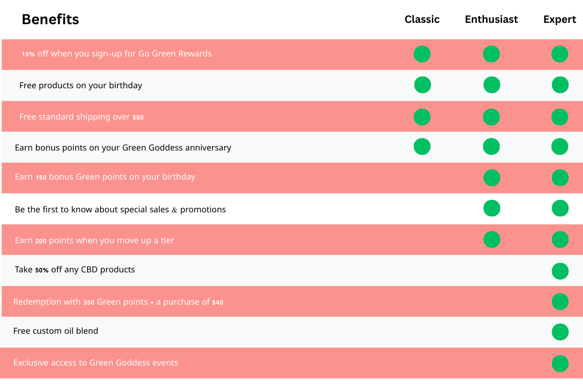Click the Benefits heading
Viewport: 583px width, 392px height.
[50, 20]
